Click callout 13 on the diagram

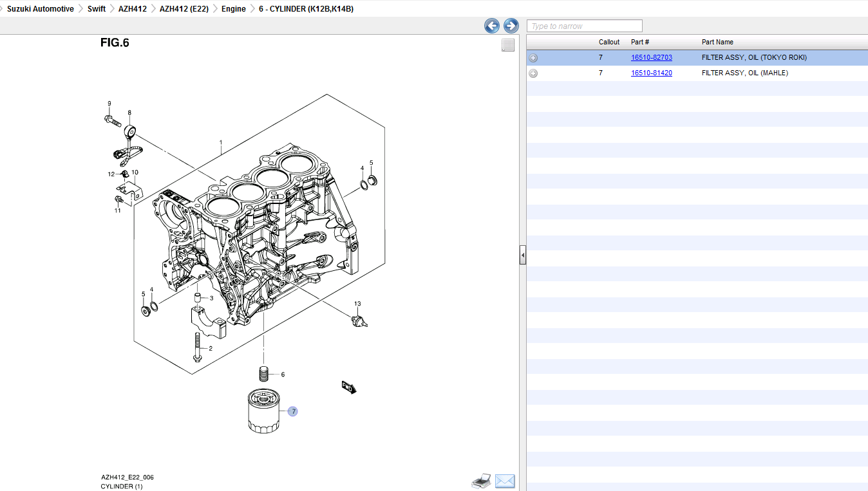(x=357, y=304)
